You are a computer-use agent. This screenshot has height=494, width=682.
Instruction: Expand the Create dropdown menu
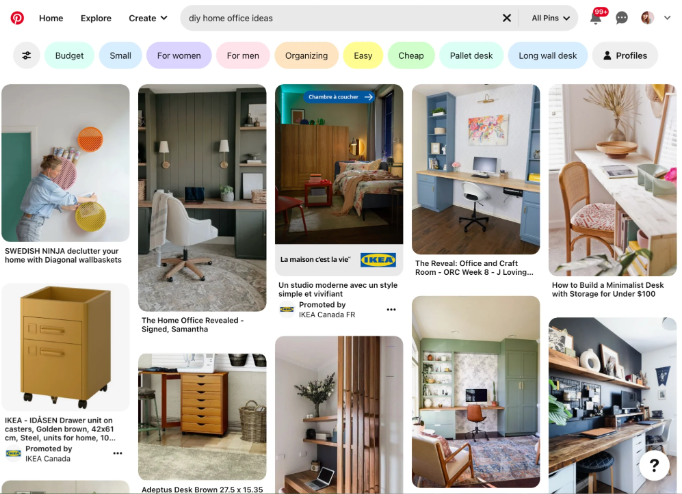(148, 18)
